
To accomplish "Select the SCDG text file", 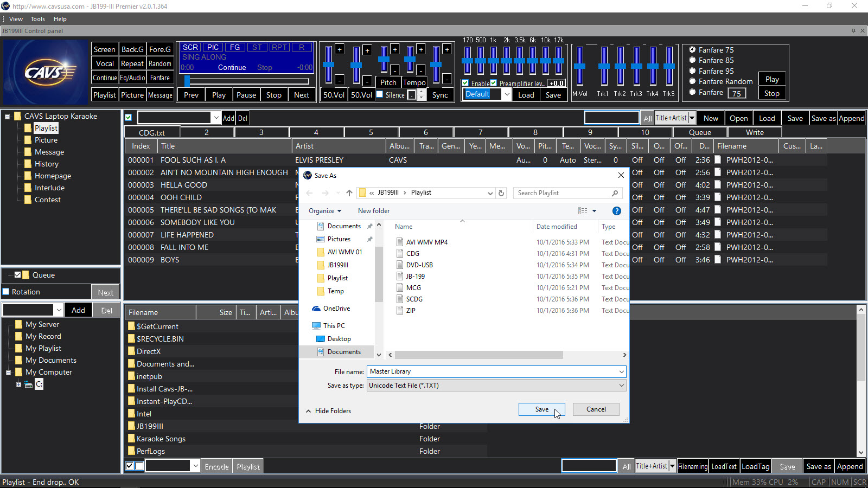I will pos(410,299).
